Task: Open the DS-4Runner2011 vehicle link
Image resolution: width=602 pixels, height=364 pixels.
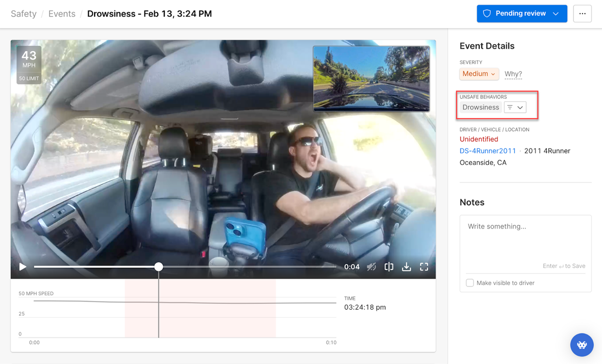Action: pos(488,151)
